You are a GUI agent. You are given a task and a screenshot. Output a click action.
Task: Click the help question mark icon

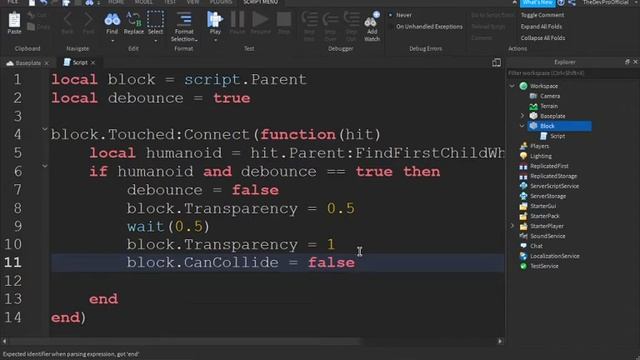click(x=561, y=2)
